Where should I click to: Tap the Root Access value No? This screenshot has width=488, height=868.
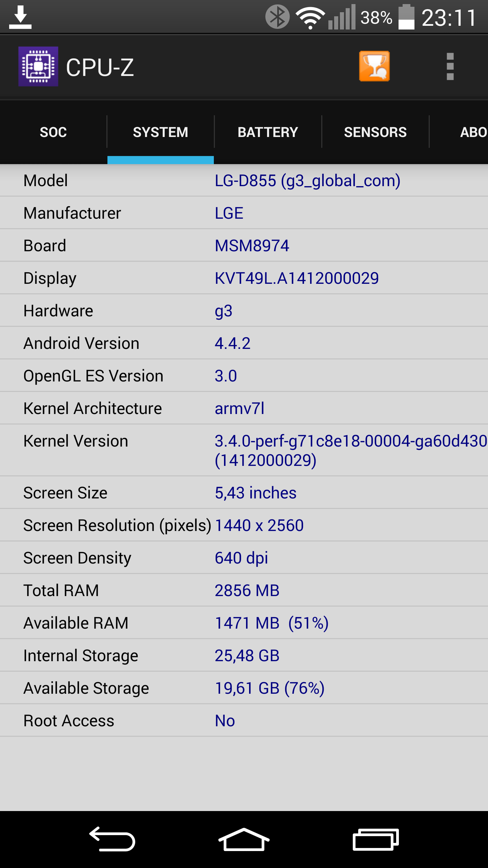[x=225, y=721]
